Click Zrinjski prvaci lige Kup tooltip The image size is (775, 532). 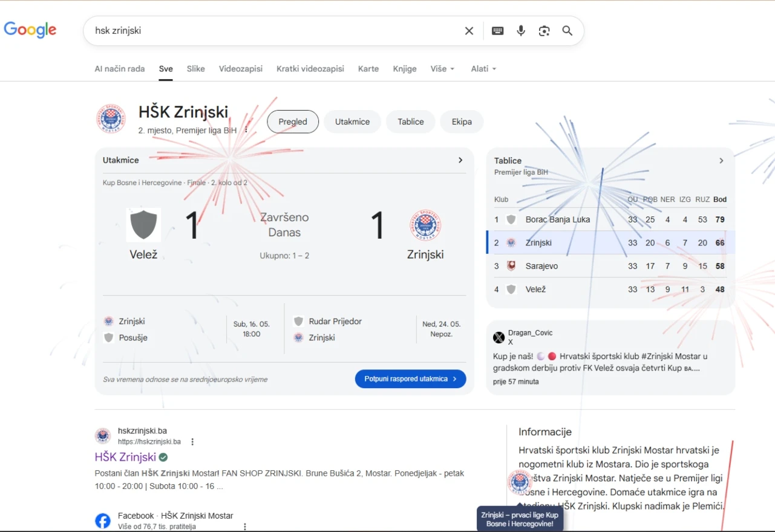pos(520,519)
